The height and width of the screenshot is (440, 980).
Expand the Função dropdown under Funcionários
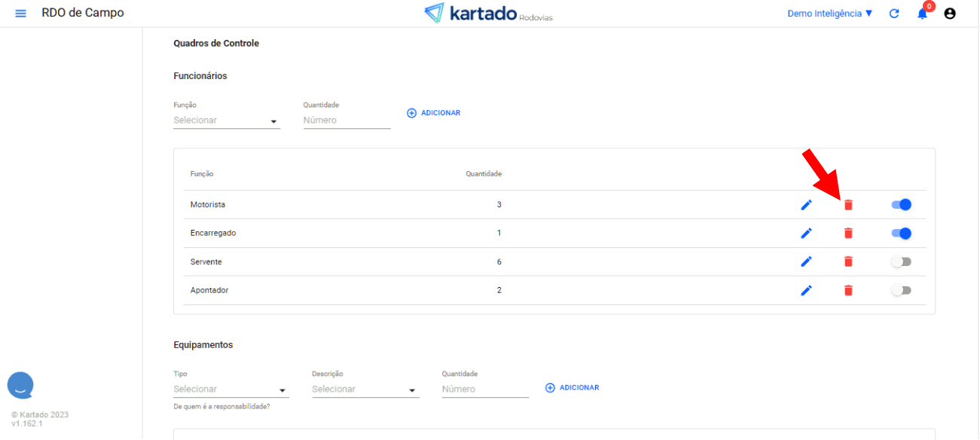tap(226, 121)
